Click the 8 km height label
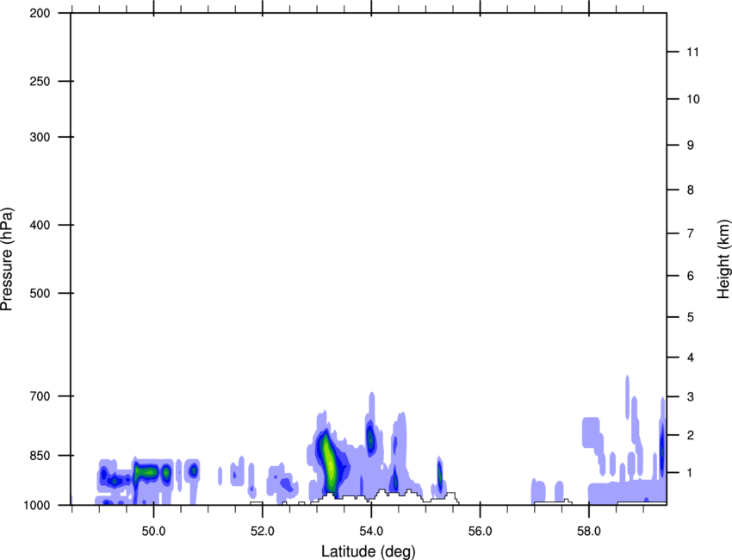 point(691,190)
